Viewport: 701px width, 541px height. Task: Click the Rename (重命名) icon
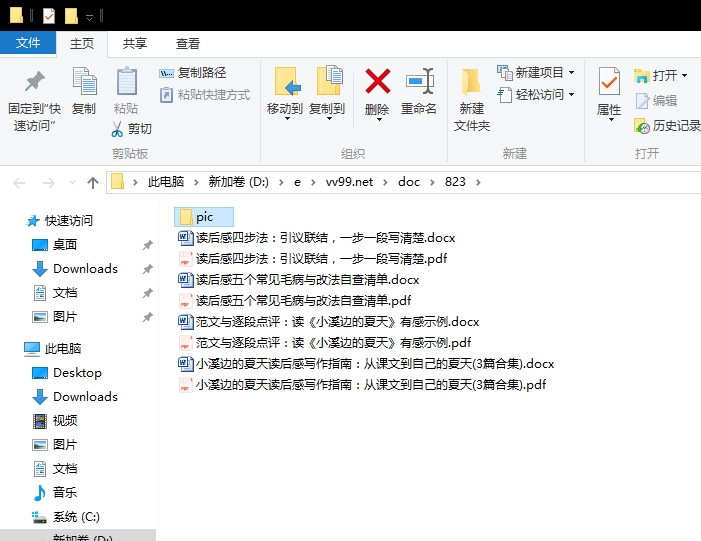click(x=419, y=81)
